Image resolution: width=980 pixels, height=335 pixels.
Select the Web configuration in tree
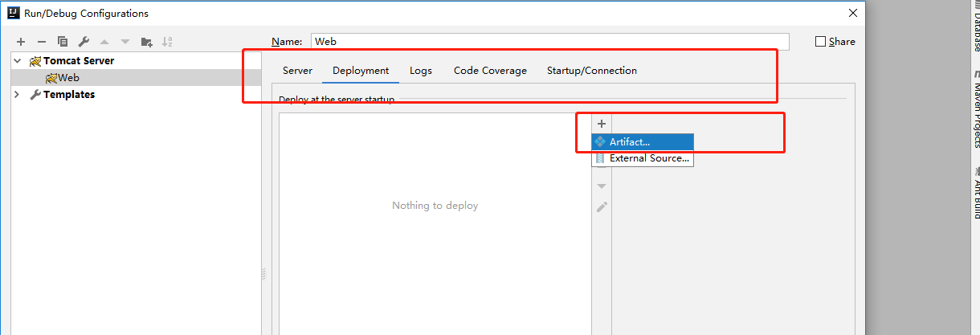click(68, 78)
